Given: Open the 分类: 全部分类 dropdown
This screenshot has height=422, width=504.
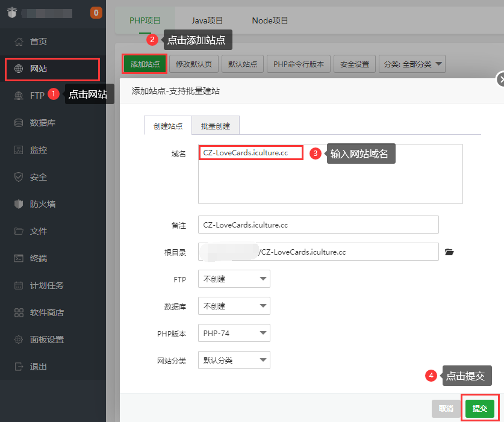Looking at the screenshot, I should point(412,64).
